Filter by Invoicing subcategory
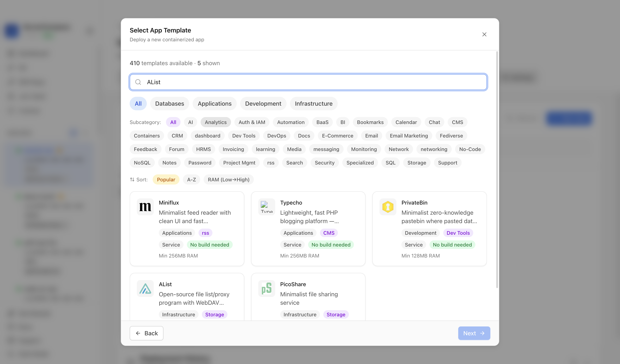The height and width of the screenshot is (364, 620). click(x=233, y=149)
